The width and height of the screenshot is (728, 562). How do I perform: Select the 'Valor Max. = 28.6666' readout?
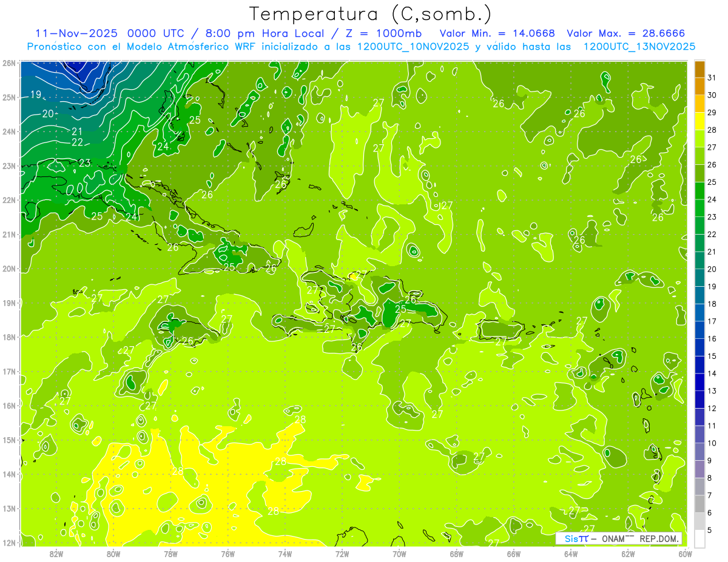click(626, 33)
